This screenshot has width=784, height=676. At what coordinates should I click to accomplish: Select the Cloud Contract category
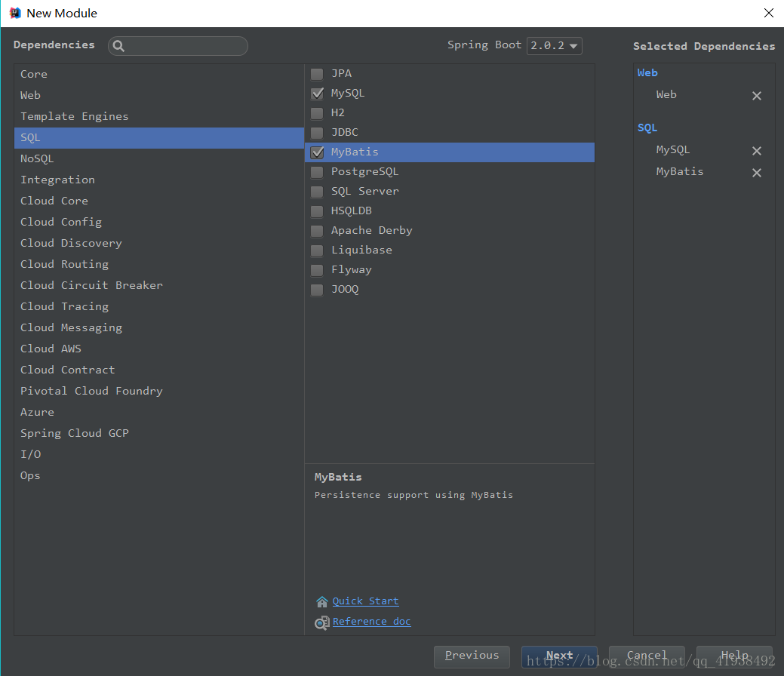159,370
